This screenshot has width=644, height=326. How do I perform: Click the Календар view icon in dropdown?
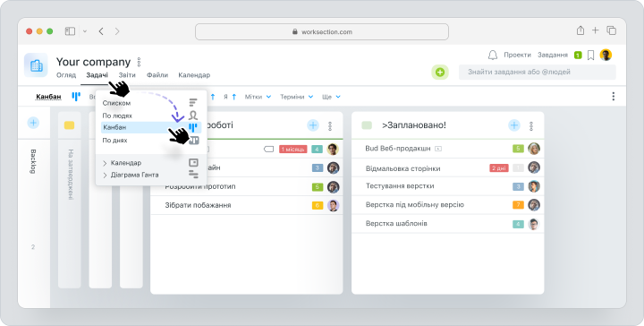193,163
